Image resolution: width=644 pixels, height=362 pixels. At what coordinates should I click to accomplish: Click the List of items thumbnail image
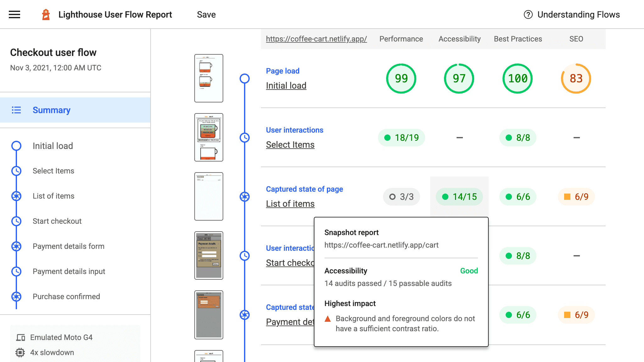[x=208, y=196]
